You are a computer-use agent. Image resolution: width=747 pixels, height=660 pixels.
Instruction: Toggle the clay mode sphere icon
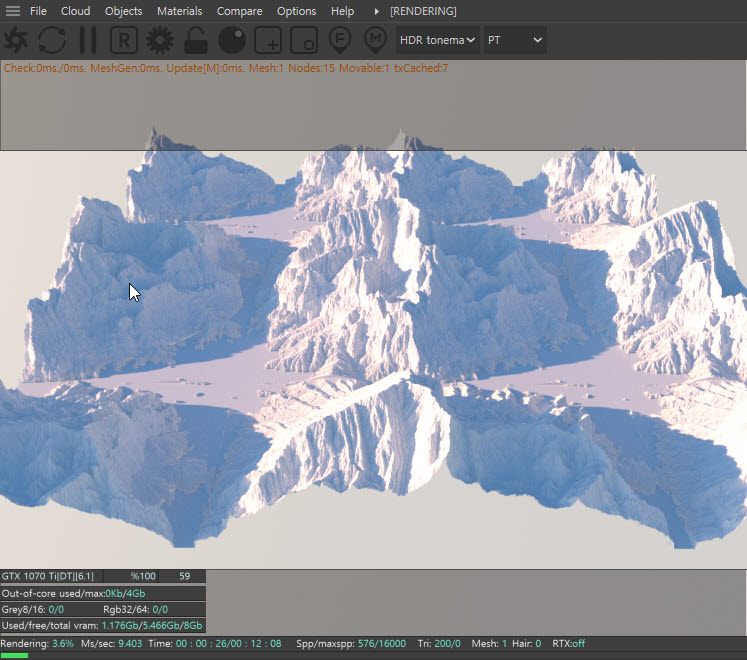tap(232, 40)
